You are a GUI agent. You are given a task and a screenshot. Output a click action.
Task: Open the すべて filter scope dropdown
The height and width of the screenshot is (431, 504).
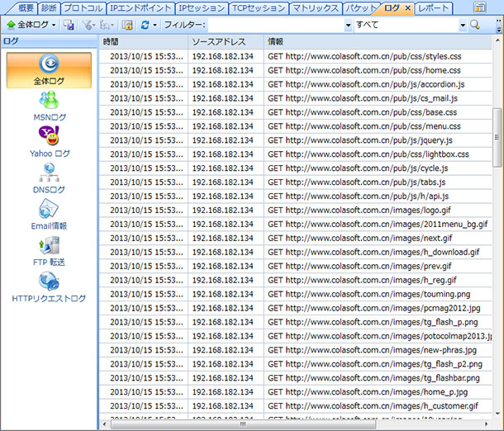pos(463,25)
